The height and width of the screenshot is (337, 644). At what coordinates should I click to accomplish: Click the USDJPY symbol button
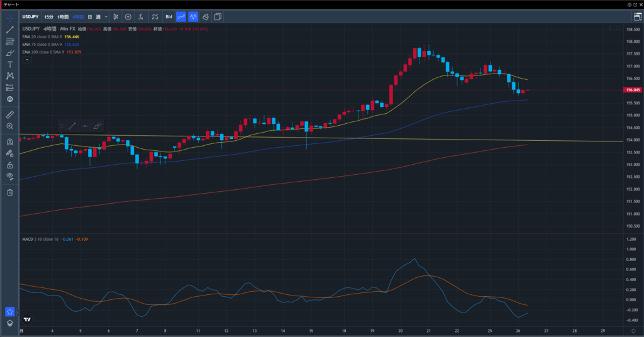point(31,16)
